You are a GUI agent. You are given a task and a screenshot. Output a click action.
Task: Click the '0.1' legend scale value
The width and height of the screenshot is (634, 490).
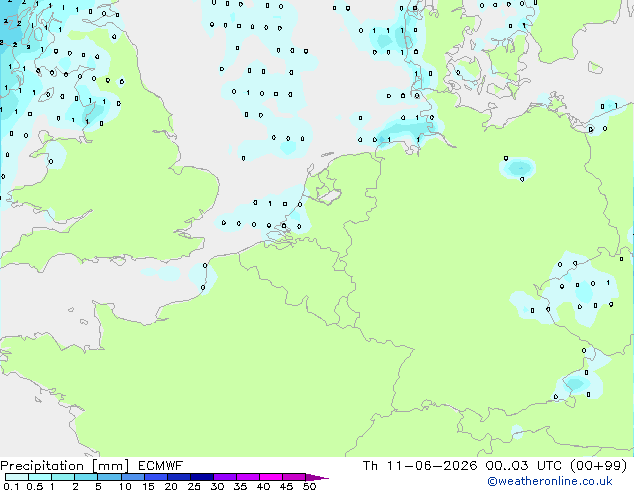coord(11,486)
